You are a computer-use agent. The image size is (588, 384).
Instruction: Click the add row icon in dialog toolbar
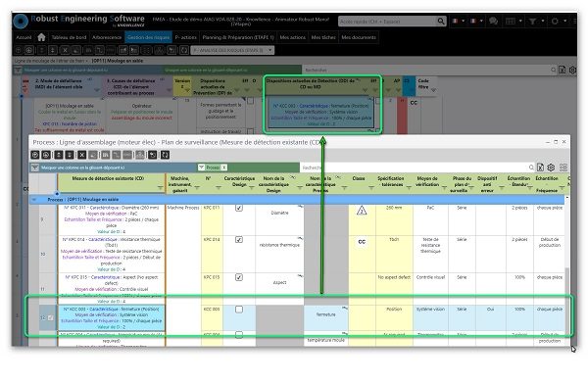click(35, 155)
